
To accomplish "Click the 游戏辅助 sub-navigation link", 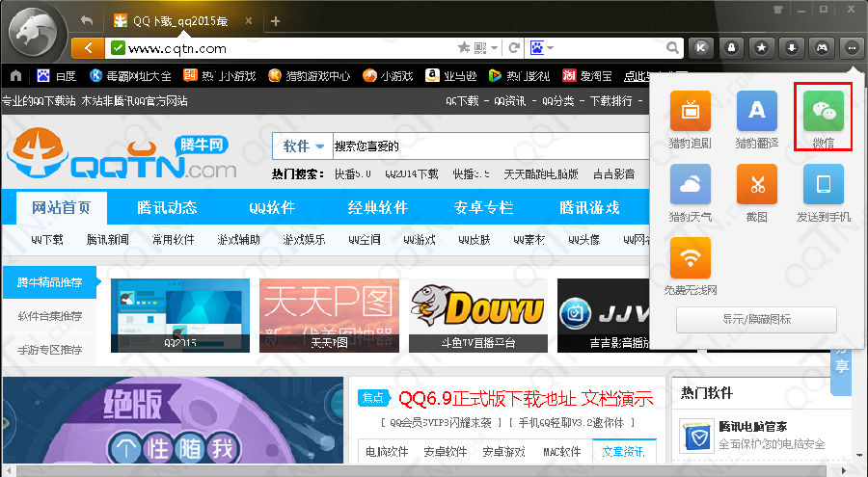I will pyautogui.click(x=238, y=240).
